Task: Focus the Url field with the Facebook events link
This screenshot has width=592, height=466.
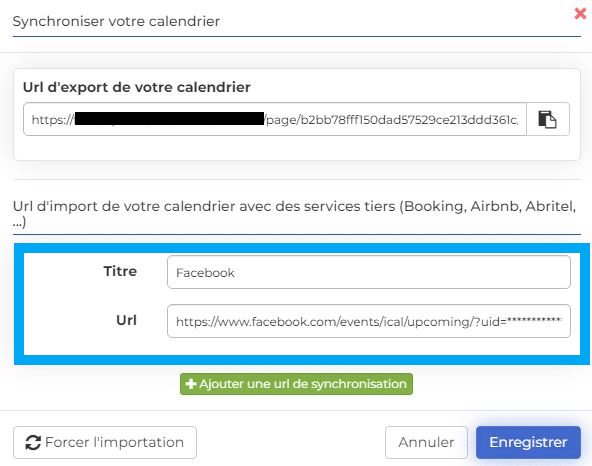Action: click(368, 321)
